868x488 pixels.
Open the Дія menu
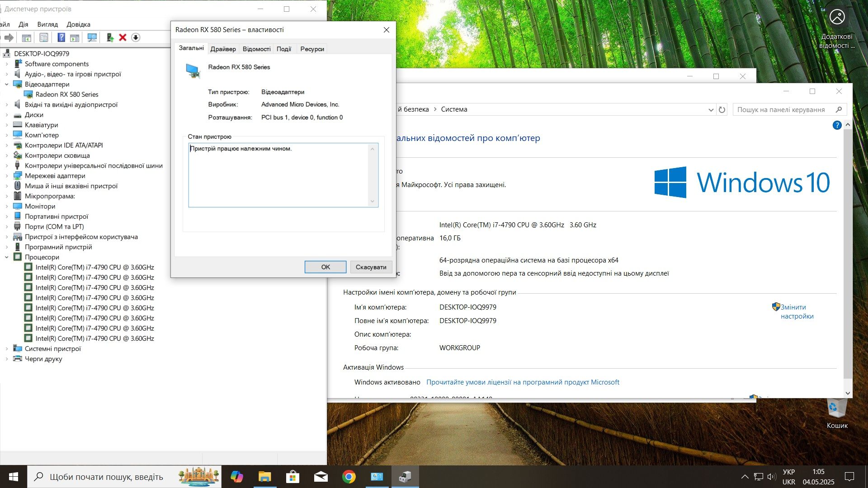(23, 24)
